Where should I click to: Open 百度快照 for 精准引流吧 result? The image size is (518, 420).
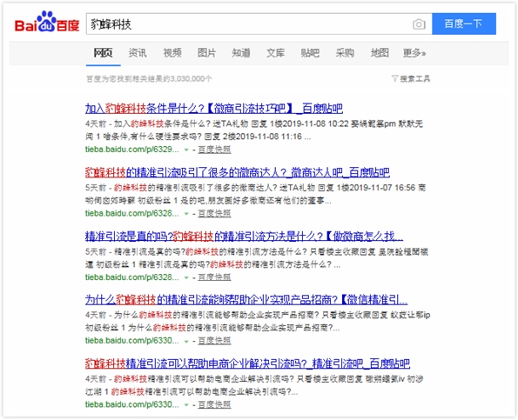click(x=214, y=404)
